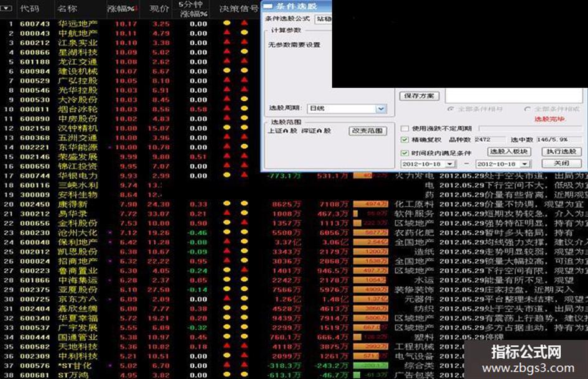Image resolution: width=588 pixels, height=379 pixels.
Task: Select the 全部条件相或 radio button
Action: coord(527,109)
